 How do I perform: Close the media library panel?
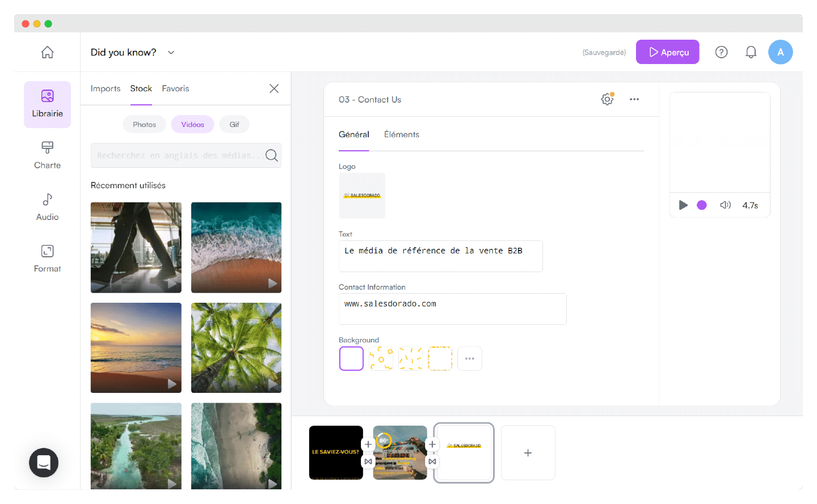tap(274, 88)
